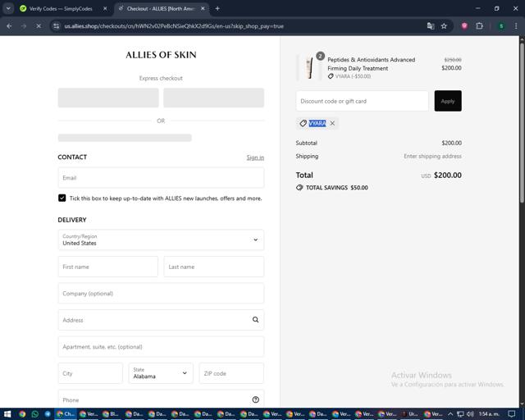Focus the First name field

click(x=107, y=267)
